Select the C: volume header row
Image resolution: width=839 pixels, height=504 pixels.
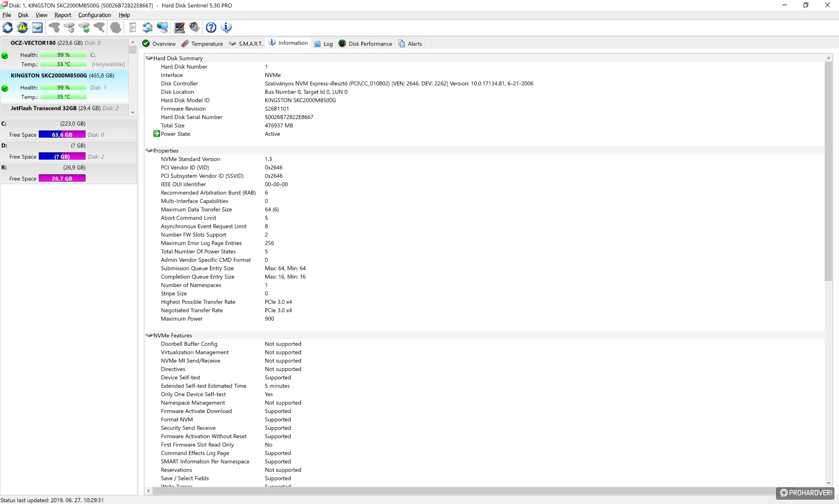pyautogui.click(x=69, y=124)
